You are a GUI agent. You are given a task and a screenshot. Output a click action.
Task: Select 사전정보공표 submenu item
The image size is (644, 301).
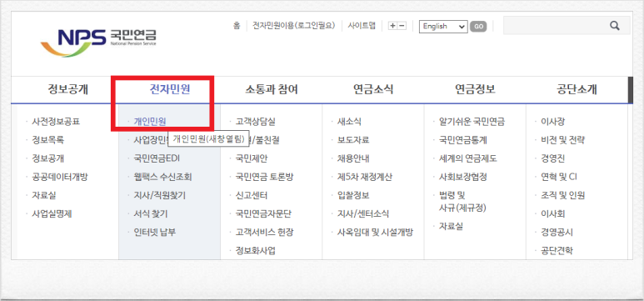tap(56, 122)
